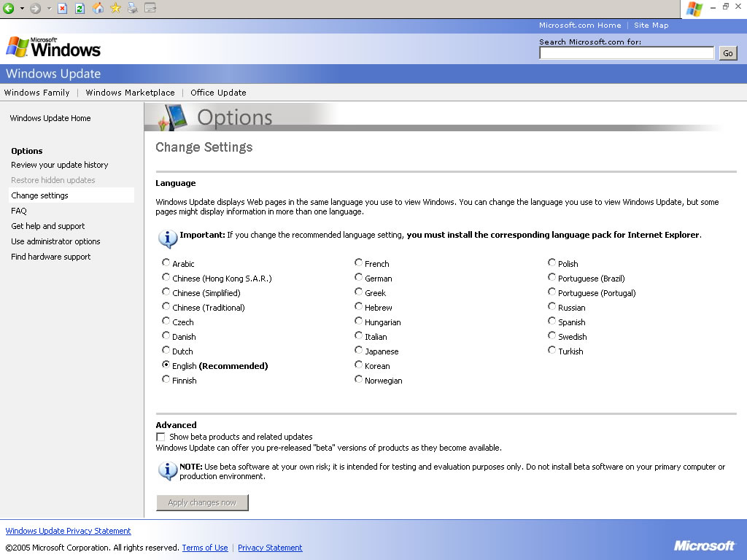Open Windows Update Privacy Statement link

[68, 531]
